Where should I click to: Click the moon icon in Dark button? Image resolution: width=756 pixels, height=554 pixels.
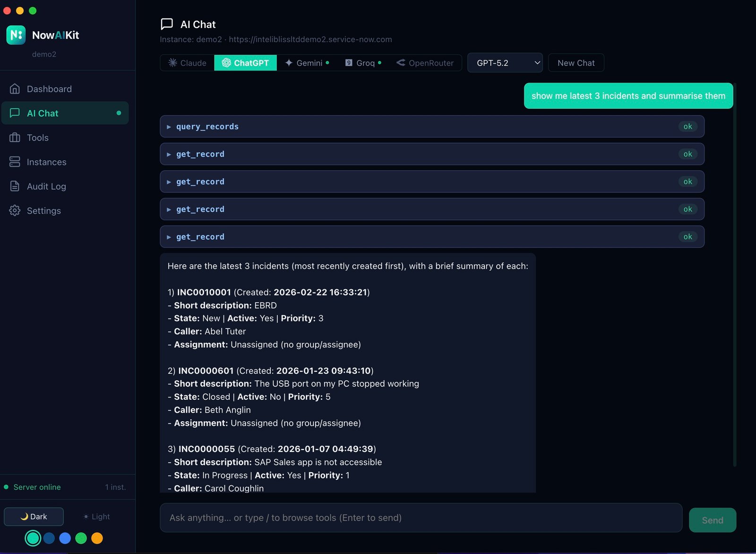24,517
